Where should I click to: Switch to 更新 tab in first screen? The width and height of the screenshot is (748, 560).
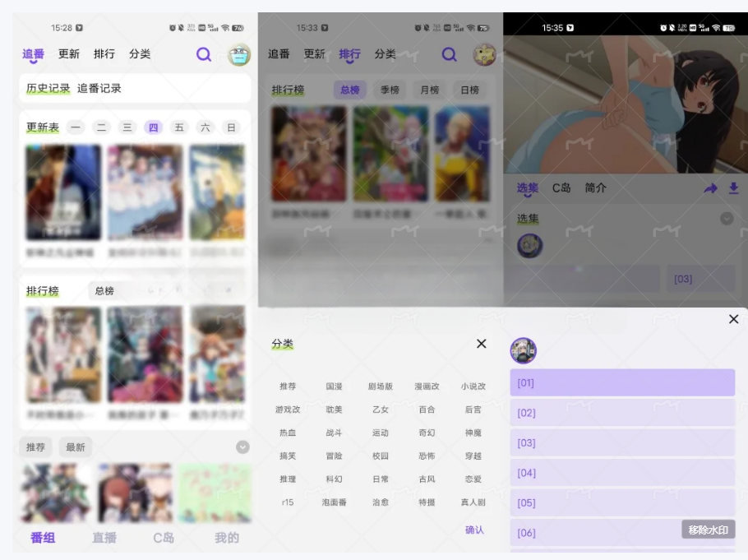click(69, 54)
